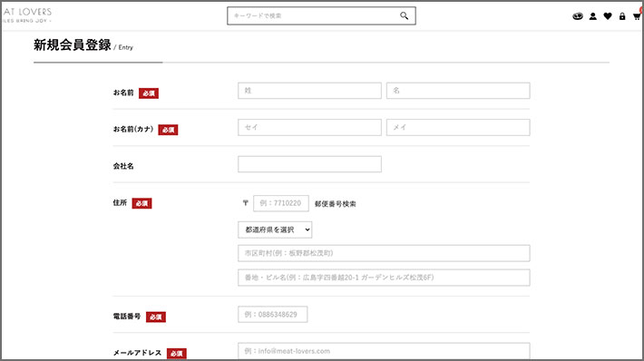This screenshot has width=644, height=361.
Task: Click the 必須 badge beside 住所
Action: coord(141,203)
